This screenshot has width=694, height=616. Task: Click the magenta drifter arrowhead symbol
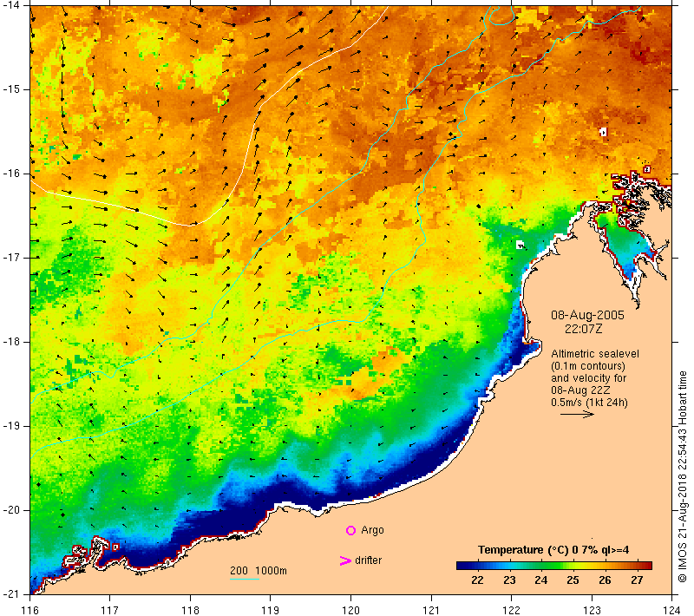(x=344, y=560)
